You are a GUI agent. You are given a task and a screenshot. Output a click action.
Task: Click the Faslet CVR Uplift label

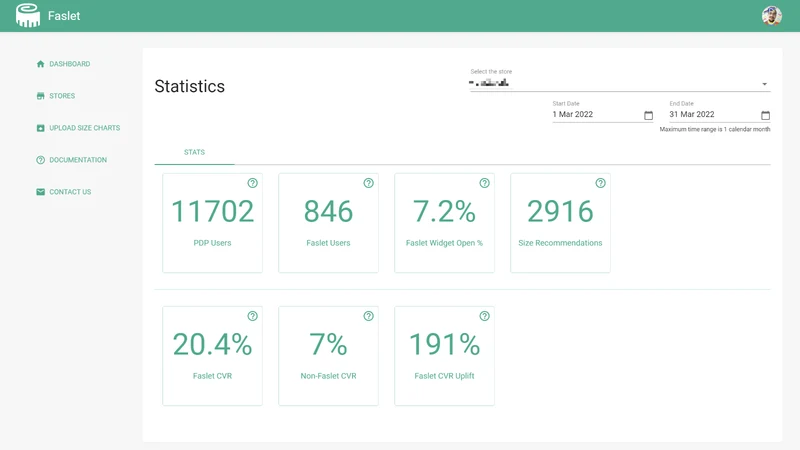point(444,376)
